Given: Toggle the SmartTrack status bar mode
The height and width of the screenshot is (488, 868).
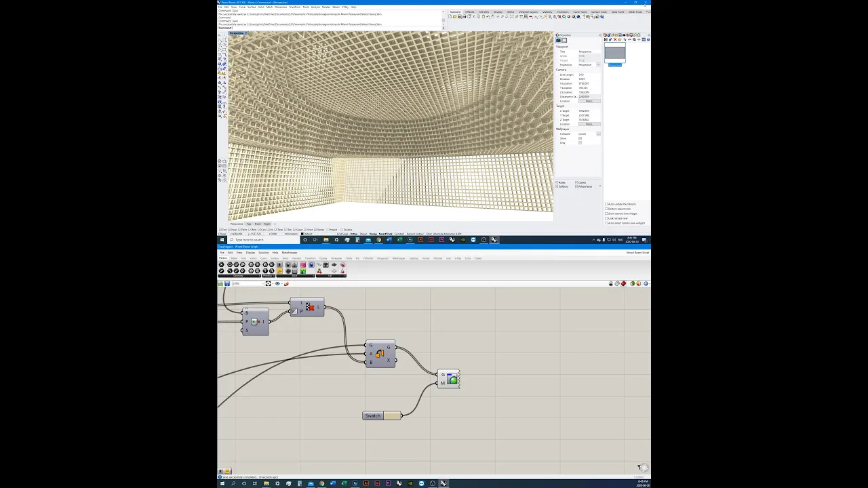Looking at the screenshot, I should (x=385, y=234).
